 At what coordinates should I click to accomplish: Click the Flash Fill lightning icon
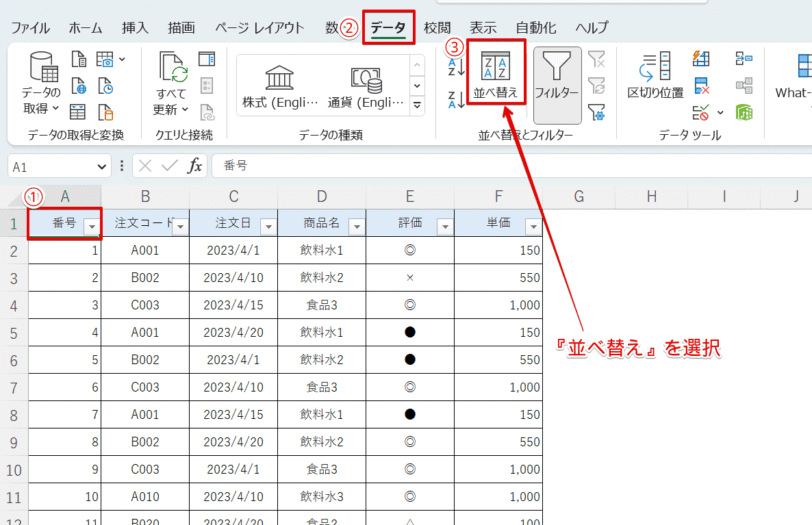(701, 59)
